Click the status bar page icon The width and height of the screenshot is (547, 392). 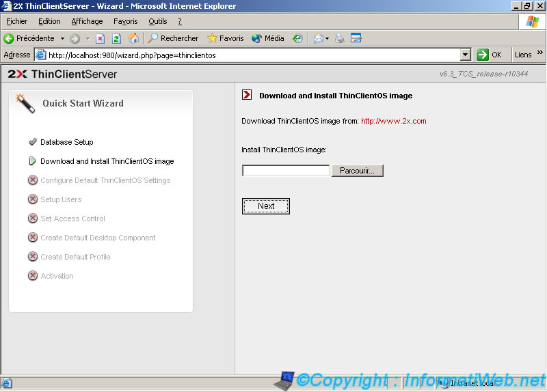[7, 383]
